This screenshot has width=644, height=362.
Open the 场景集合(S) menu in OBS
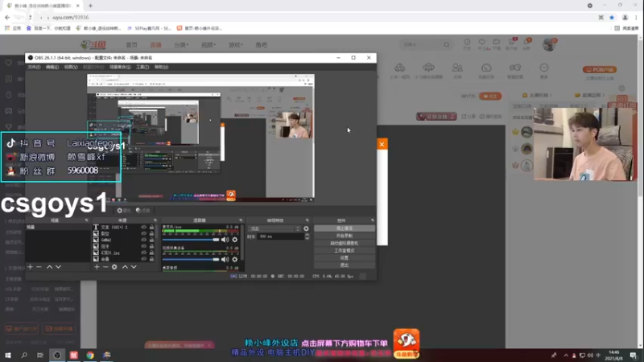pos(120,67)
